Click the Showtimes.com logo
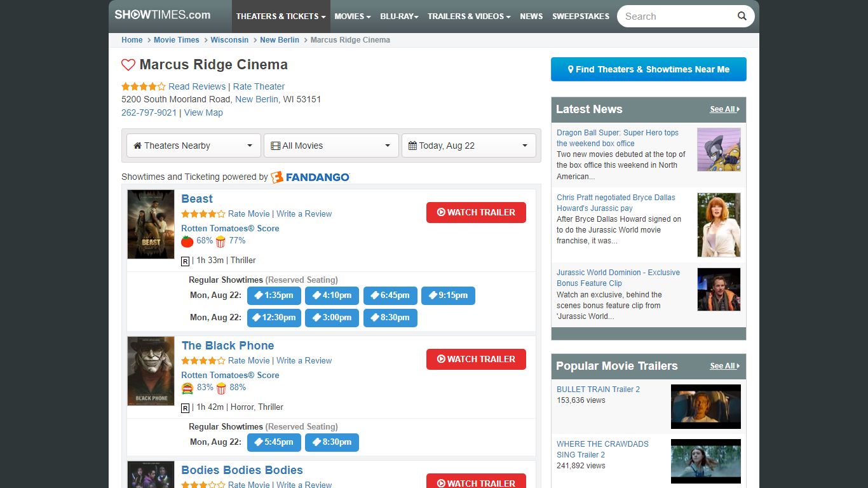Image resolution: width=868 pixels, height=488 pixels. pos(163,15)
